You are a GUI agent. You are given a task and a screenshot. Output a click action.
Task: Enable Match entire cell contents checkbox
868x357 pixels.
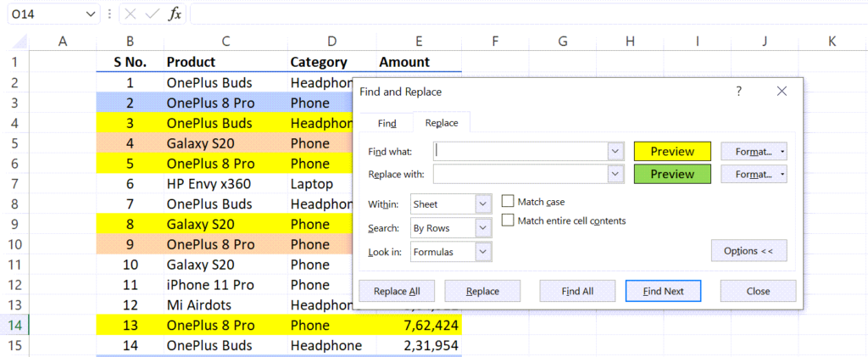(508, 220)
